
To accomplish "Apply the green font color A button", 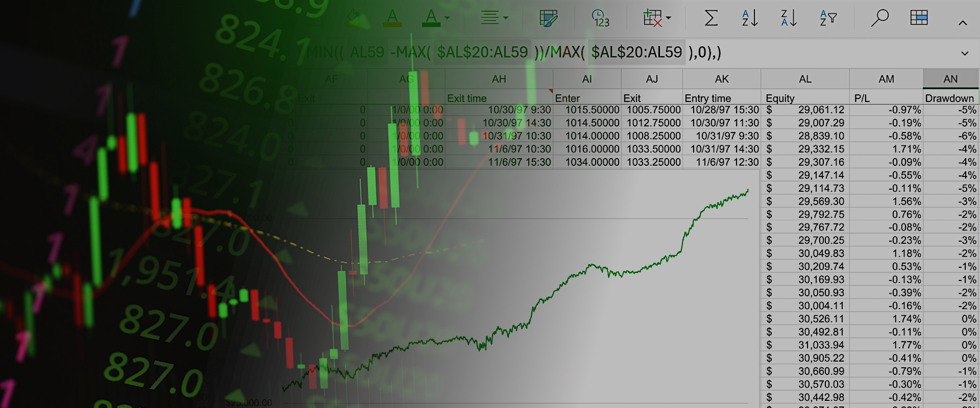I will [x=431, y=18].
